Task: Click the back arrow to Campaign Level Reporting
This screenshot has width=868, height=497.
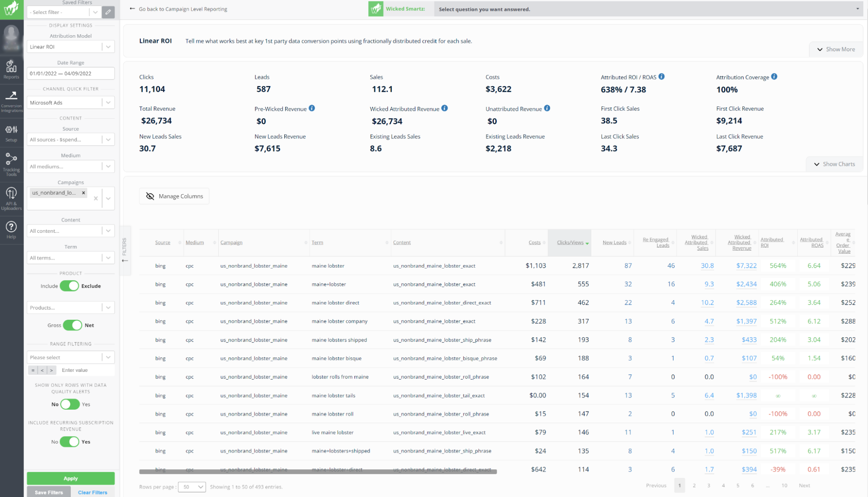Action: (132, 9)
